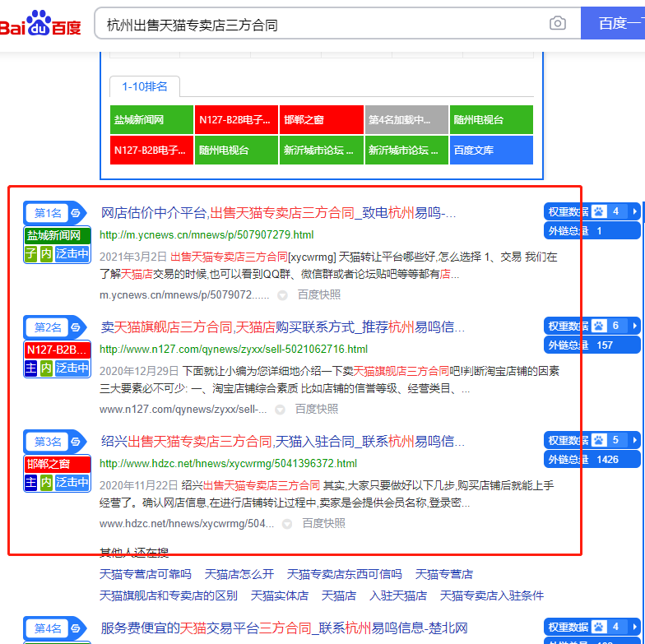
Task: Open URL www.hdzc.net hnews 5041396372.html
Action: [228, 464]
